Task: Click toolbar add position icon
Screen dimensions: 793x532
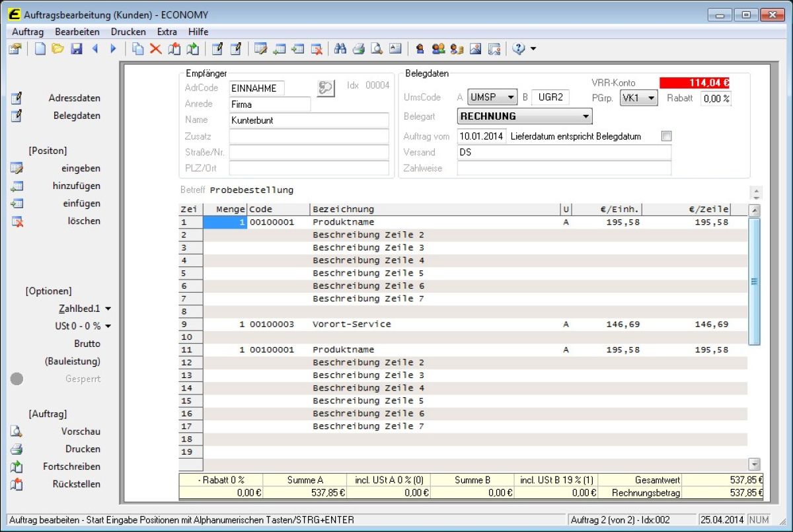Action: click(280, 49)
